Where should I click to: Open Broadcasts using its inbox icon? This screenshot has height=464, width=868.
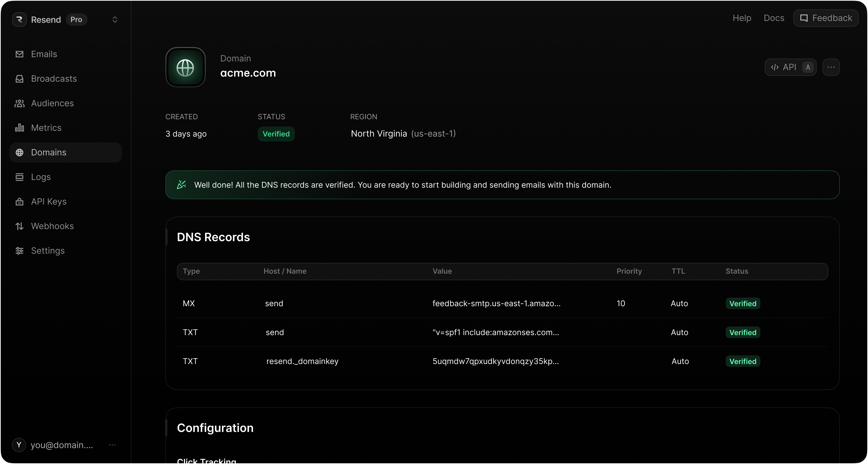[19, 79]
